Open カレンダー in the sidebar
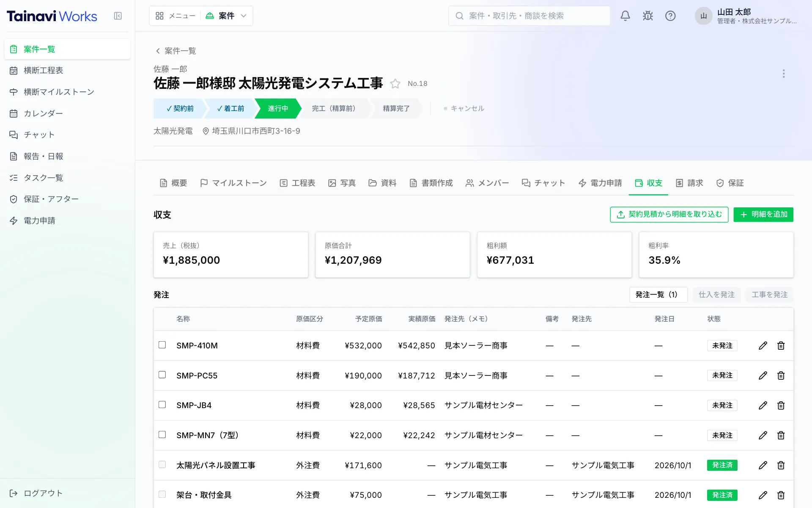The height and width of the screenshot is (508, 812). click(67, 113)
